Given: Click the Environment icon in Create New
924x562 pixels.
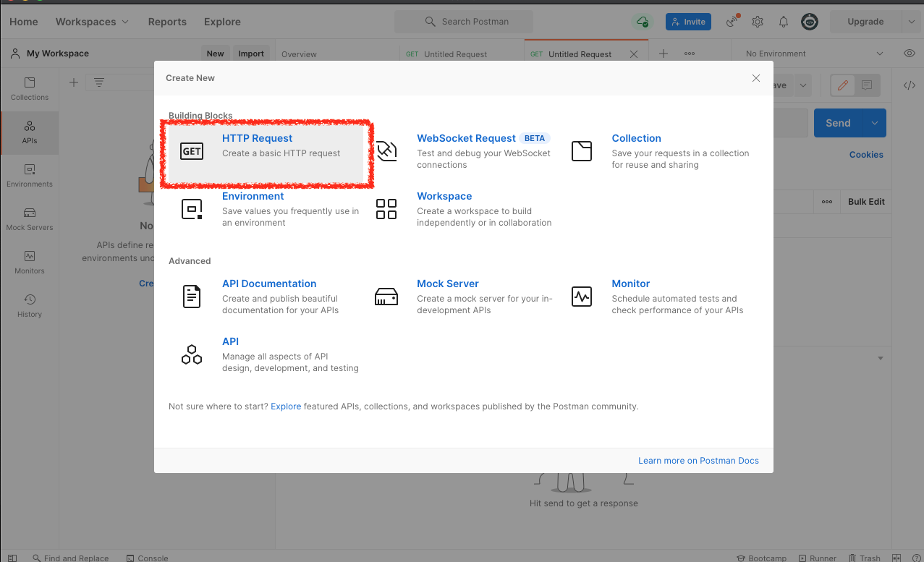Looking at the screenshot, I should point(192,209).
